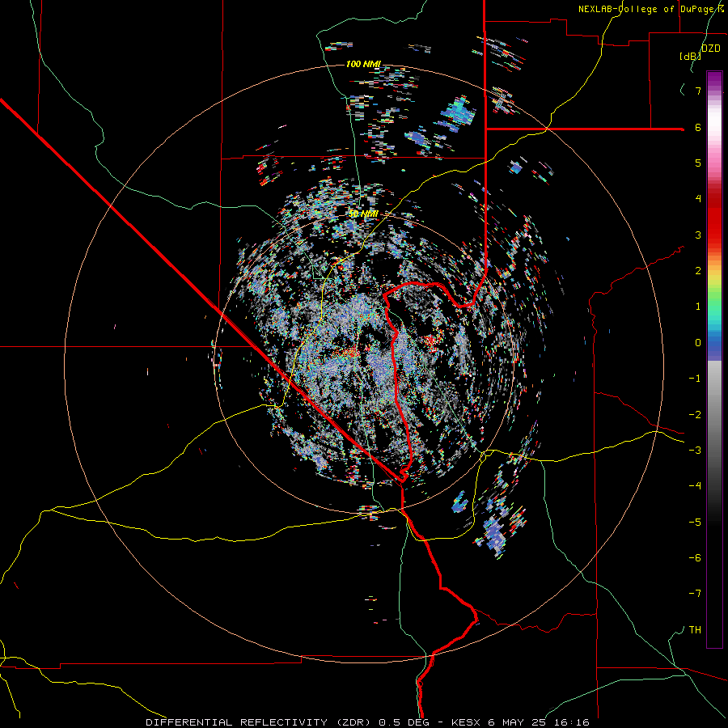Click the "-3" value on the color scale

pos(695,451)
